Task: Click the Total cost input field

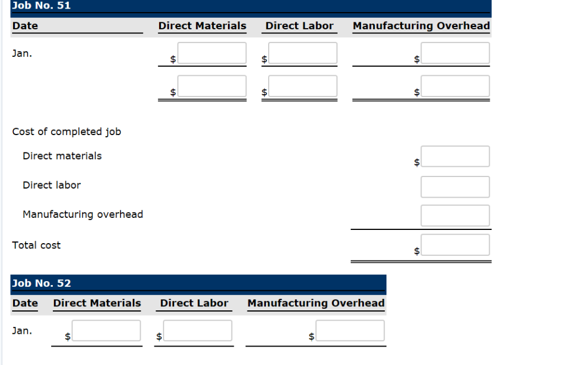Action: pos(455,244)
